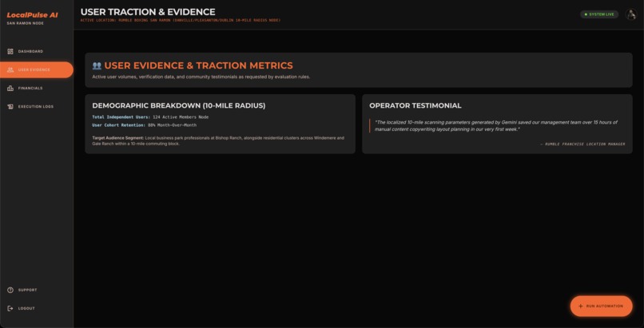
Task: Click the San Ramon Node label
Action: [25, 23]
